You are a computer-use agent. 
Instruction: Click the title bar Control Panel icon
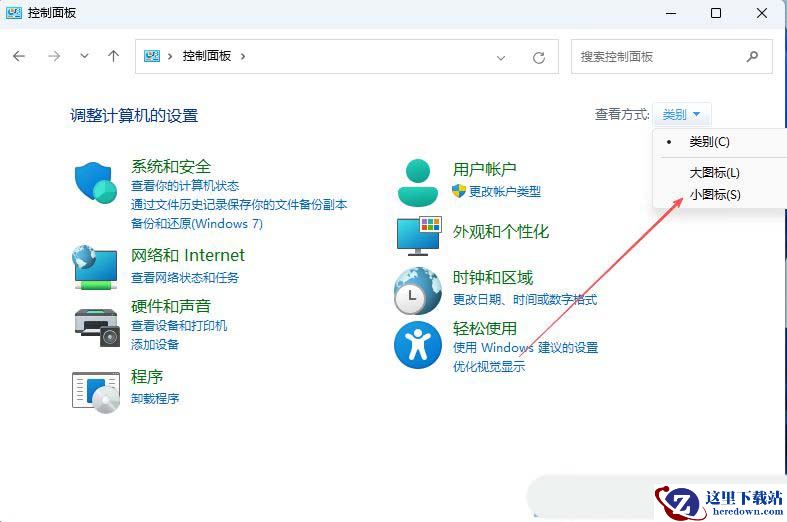click(14, 13)
